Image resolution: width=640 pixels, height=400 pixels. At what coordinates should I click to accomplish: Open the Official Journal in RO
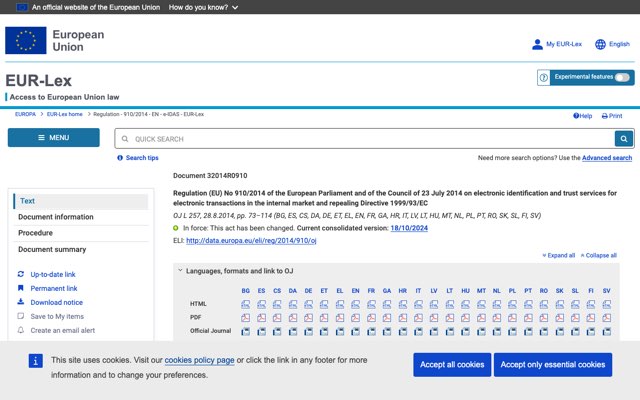click(x=544, y=331)
